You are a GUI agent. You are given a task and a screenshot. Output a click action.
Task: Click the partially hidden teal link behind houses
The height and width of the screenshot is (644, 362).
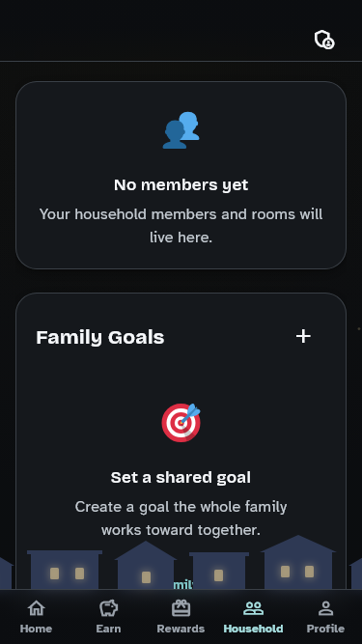[183, 584]
